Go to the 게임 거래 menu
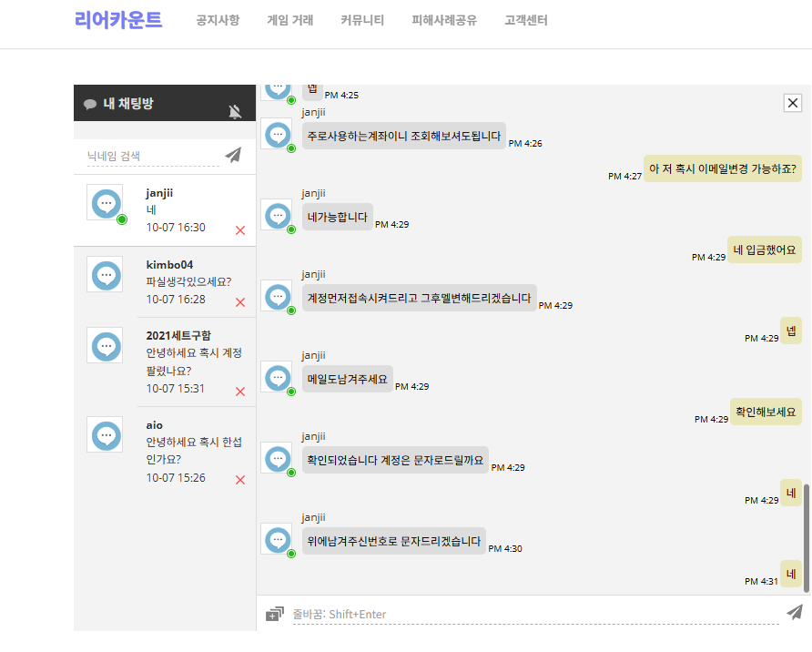The height and width of the screenshot is (652, 812). click(x=289, y=20)
